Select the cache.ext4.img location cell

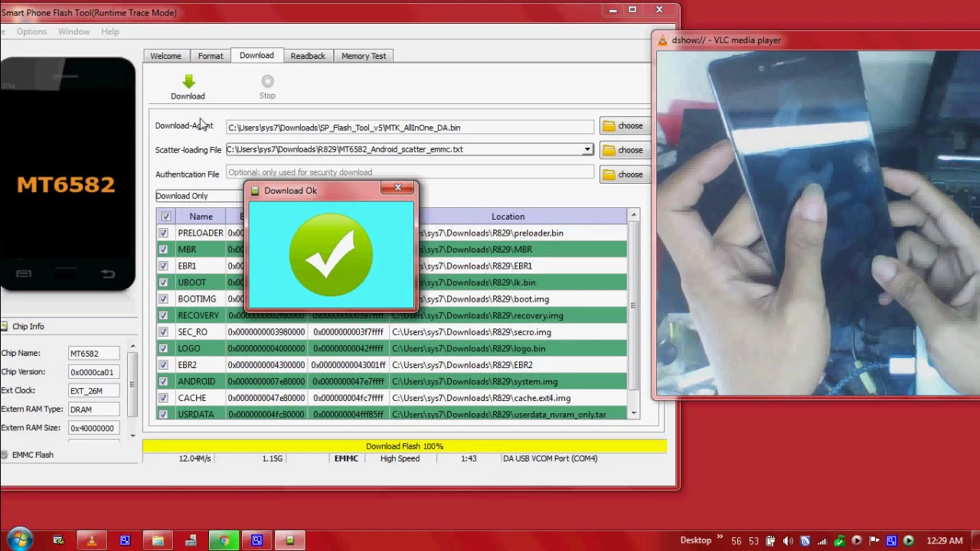point(508,398)
